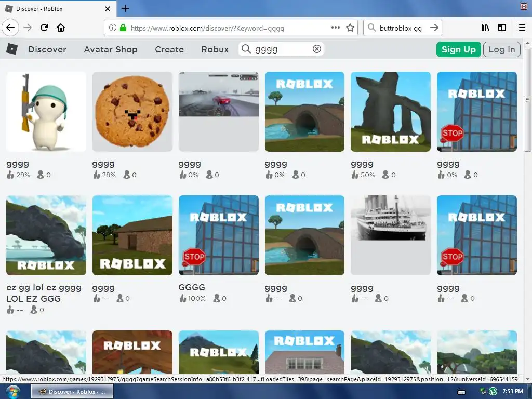Open the GGGG 100% rated thumbnail
Viewport: 532px width, 399px height.
219,235
